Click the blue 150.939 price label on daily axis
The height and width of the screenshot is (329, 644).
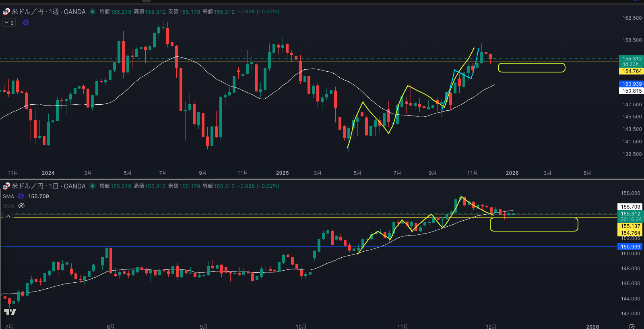click(630, 247)
